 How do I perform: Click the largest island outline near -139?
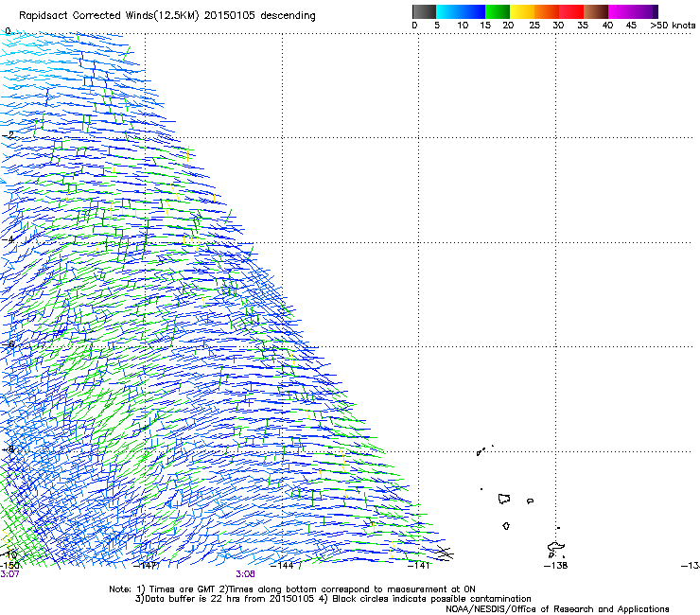[x=504, y=499]
